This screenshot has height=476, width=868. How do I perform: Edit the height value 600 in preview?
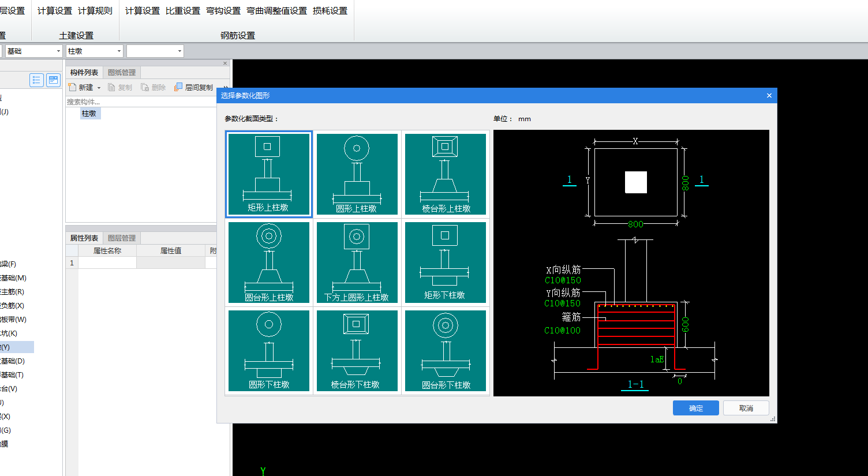(x=685, y=324)
